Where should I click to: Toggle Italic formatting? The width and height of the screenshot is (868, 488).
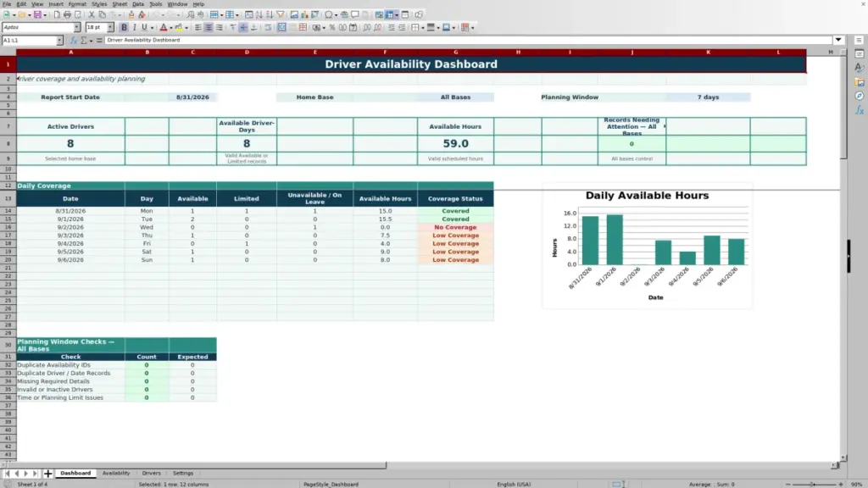click(x=134, y=27)
